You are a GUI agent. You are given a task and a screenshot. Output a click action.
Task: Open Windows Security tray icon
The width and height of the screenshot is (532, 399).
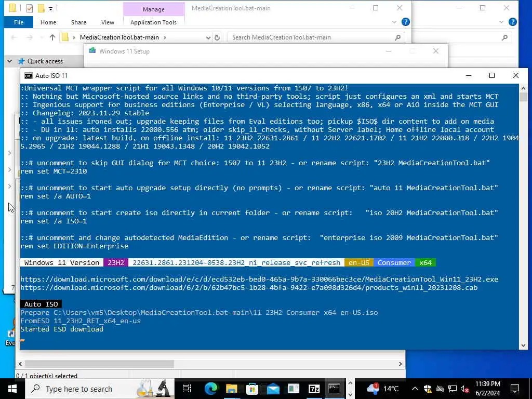click(428, 389)
